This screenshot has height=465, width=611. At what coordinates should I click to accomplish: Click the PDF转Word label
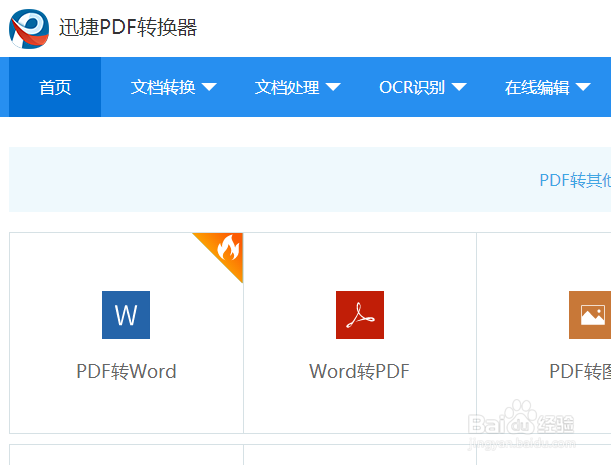[126, 371]
